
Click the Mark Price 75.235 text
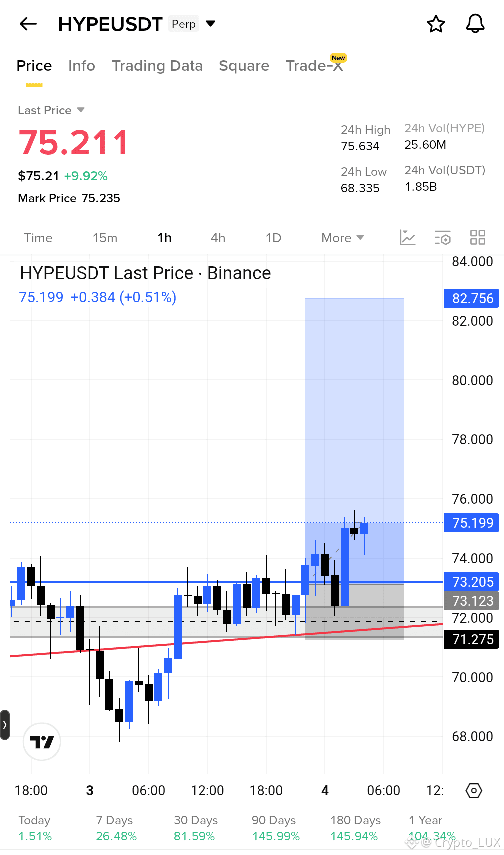(x=69, y=198)
